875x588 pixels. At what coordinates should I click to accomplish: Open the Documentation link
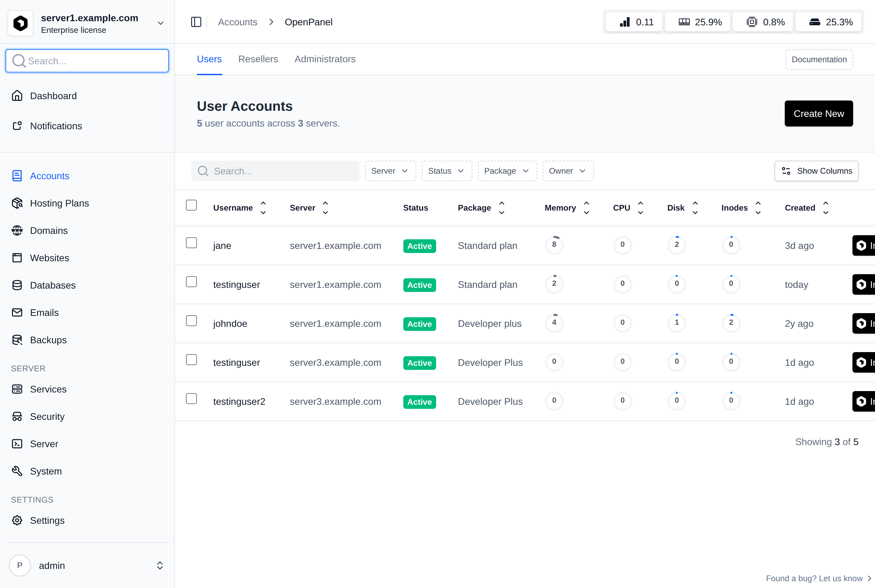pyautogui.click(x=819, y=59)
